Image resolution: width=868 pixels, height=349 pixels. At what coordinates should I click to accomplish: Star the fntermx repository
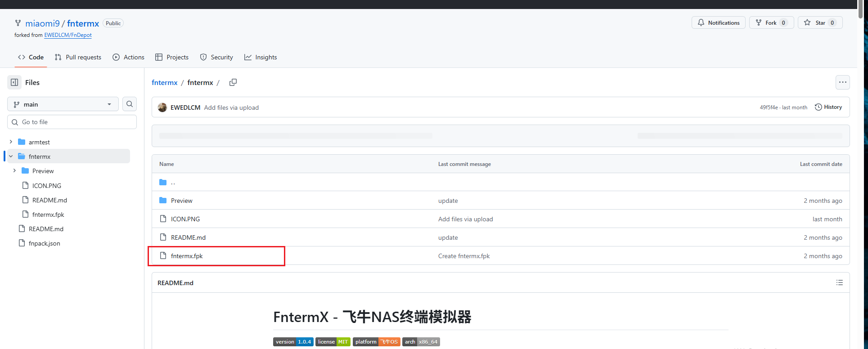click(820, 22)
